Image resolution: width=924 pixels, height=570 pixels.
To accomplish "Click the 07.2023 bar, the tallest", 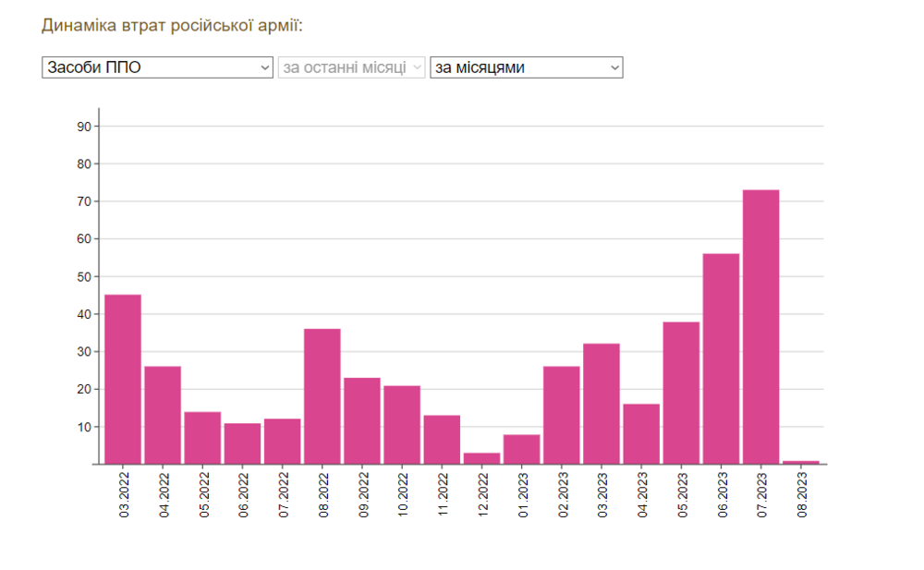I will click(760, 327).
